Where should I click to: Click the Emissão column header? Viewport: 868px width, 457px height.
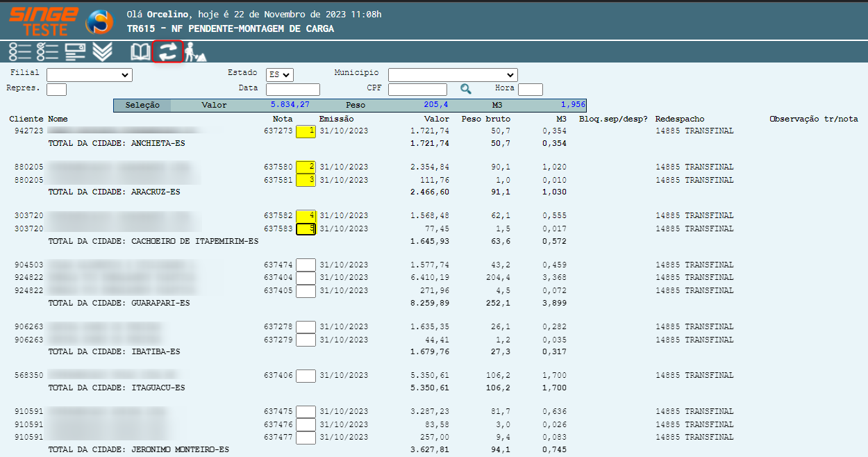pos(337,119)
